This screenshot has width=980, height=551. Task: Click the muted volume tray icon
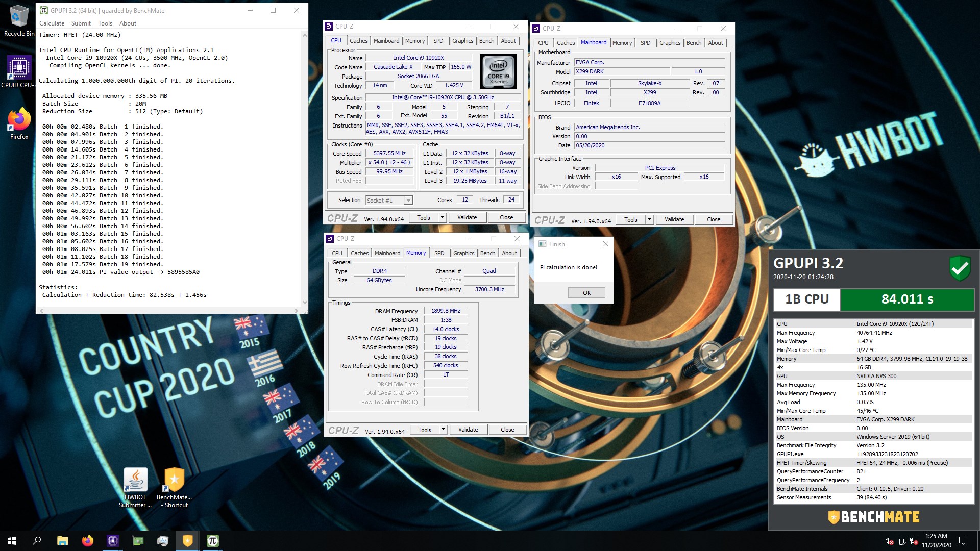click(x=889, y=541)
